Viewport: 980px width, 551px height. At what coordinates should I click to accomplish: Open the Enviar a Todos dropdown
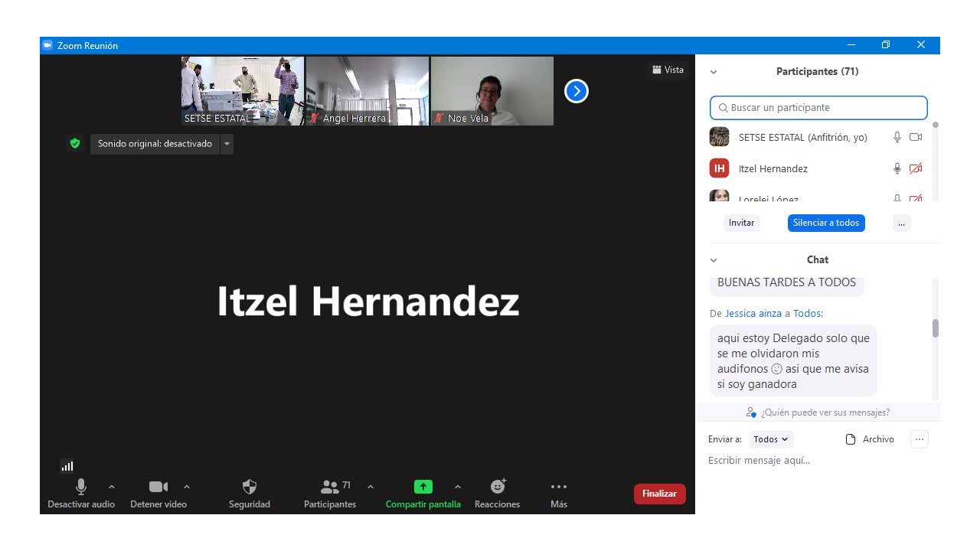770,439
